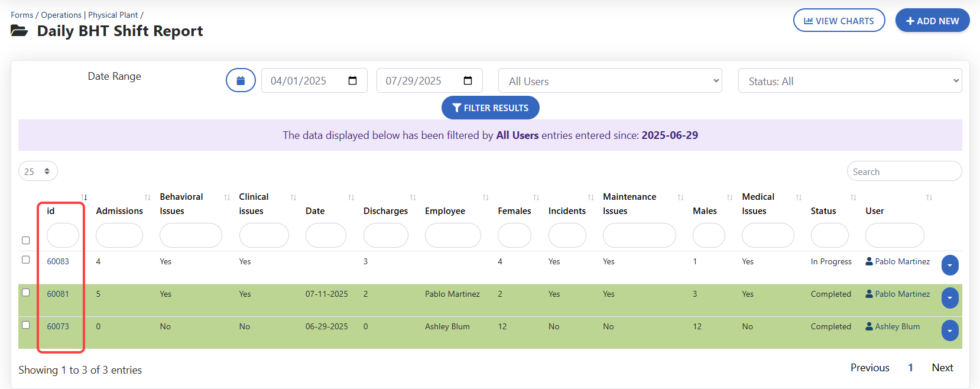Go to Operations breadcrumb link
The image size is (980, 389).
(61, 15)
